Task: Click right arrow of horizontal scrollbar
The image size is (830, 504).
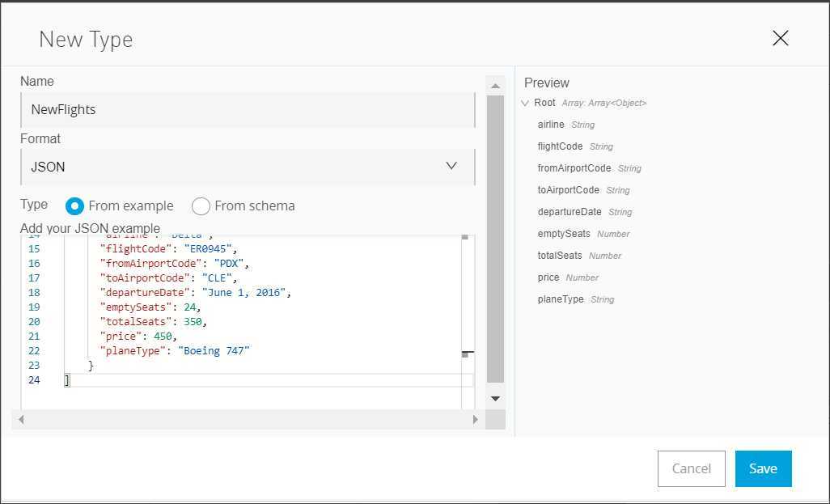Action: [475, 420]
